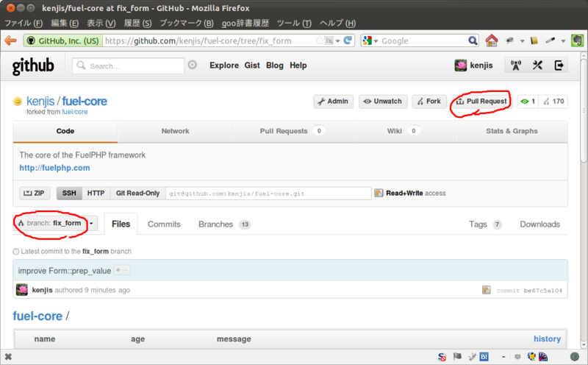Bookmark this page with the star icon
Viewport: 588px width, 365px height.
[319, 40]
